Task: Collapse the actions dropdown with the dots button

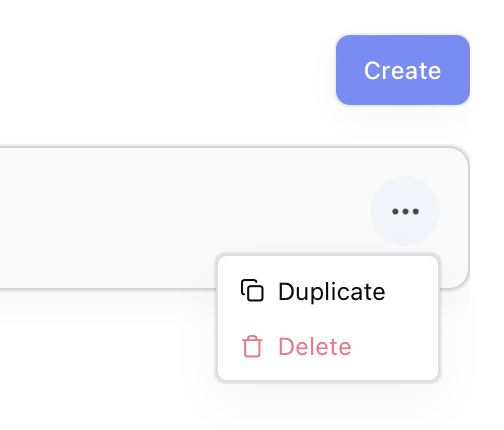Action: point(405,211)
